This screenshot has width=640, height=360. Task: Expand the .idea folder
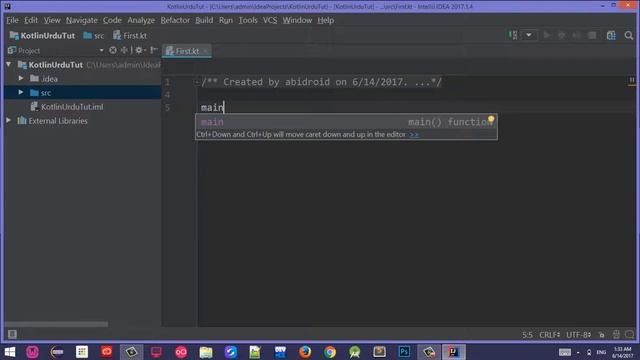[20, 78]
